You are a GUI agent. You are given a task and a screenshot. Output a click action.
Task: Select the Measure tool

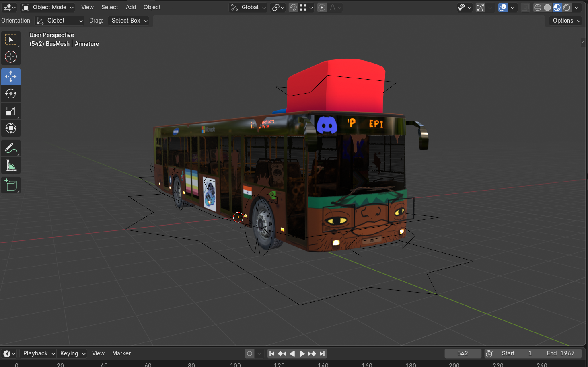click(x=11, y=166)
